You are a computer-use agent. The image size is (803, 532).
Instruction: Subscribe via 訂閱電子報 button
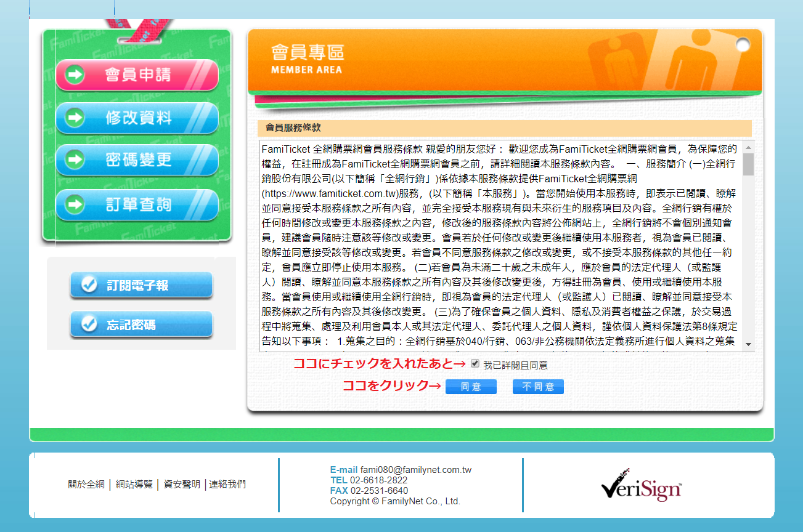pos(141,285)
